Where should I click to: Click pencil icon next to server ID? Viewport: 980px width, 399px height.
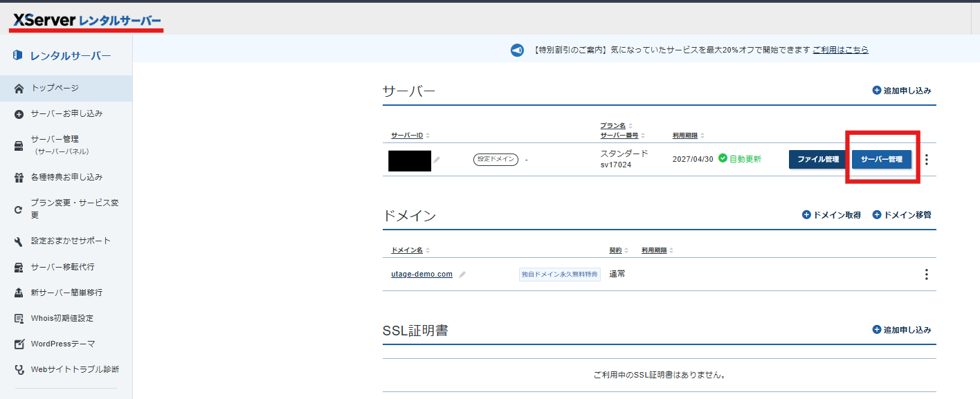click(x=437, y=160)
